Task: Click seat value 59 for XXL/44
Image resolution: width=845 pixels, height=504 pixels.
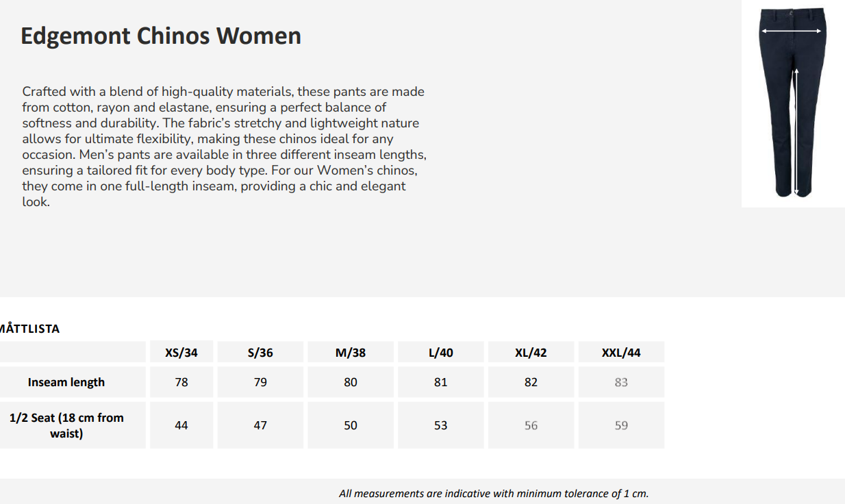Action: (x=621, y=425)
